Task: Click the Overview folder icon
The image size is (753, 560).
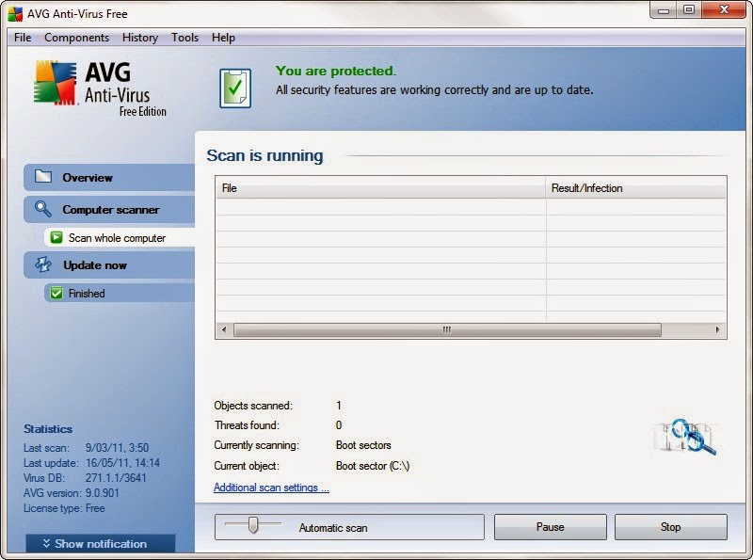Action: [43, 176]
